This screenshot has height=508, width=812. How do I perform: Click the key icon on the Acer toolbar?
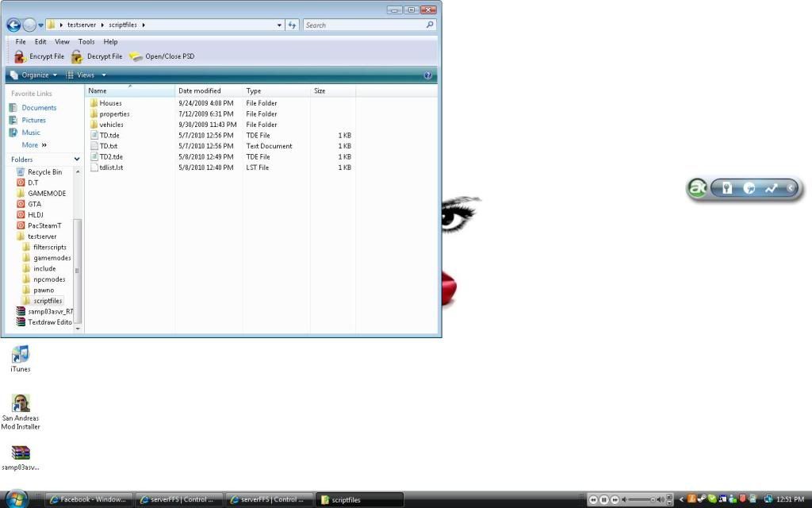pyautogui.click(x=726, y=188)
